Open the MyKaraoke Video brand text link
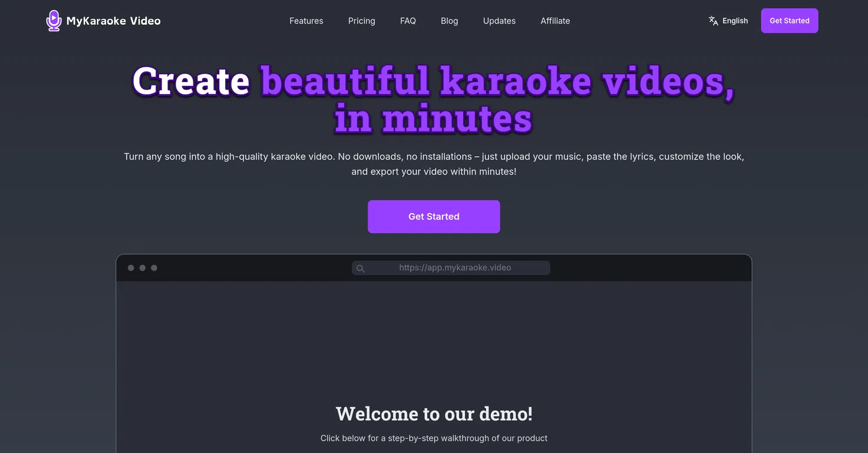Image resolution: width=868 pixels, height=453 pixels. click(113, 21)
